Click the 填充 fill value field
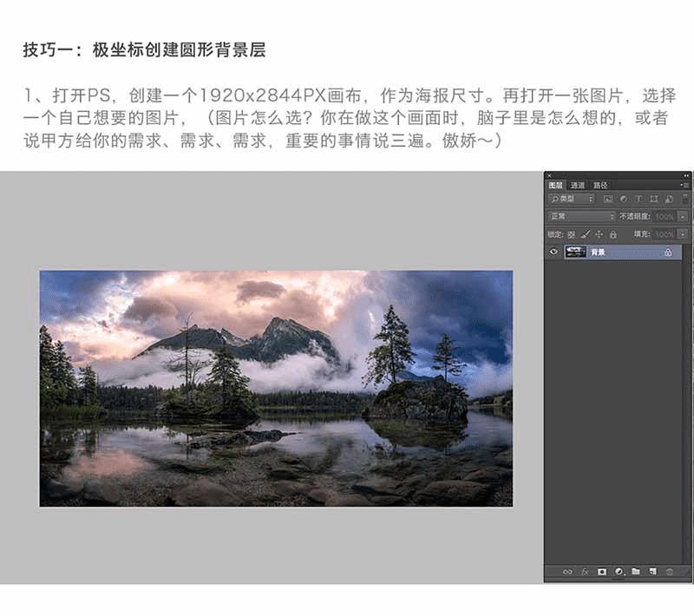Viewport: 694px width, 616px height. pyautogui.click(x=665, y=234)
